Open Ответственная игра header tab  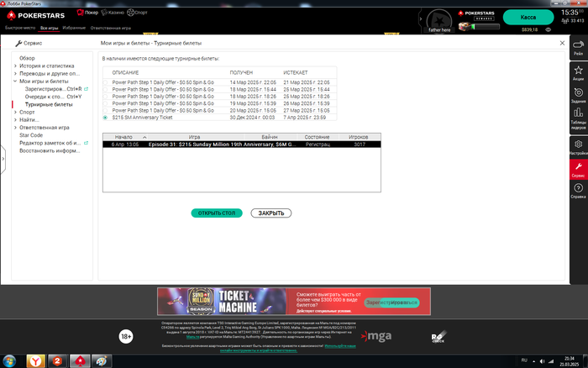point(111,28)
